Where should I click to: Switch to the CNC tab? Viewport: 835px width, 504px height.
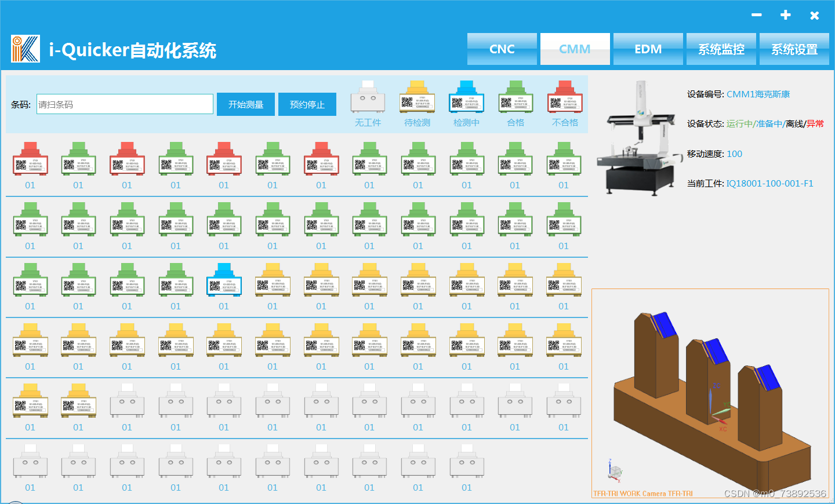point(502,49)
